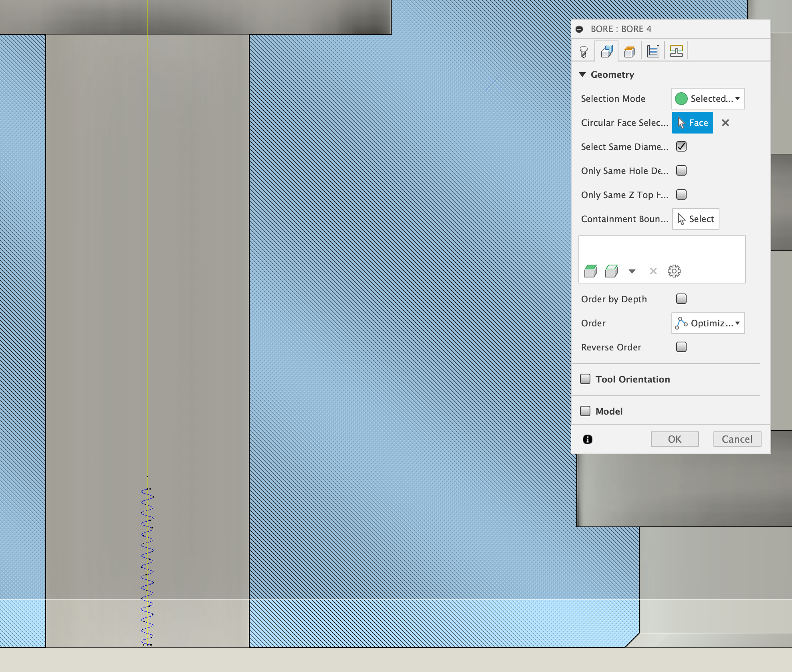Uncheck Select Same Diameter option

(x=681, y=146)
